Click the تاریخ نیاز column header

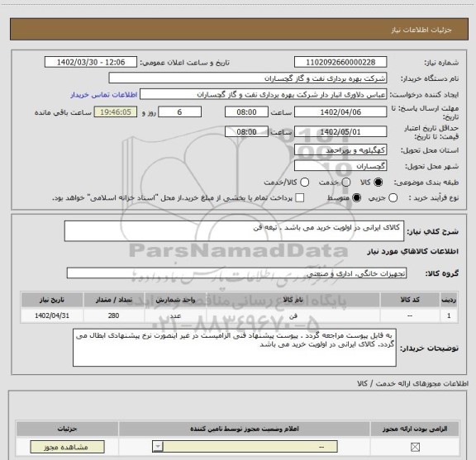pyautogui.click(x=52, y=300)
